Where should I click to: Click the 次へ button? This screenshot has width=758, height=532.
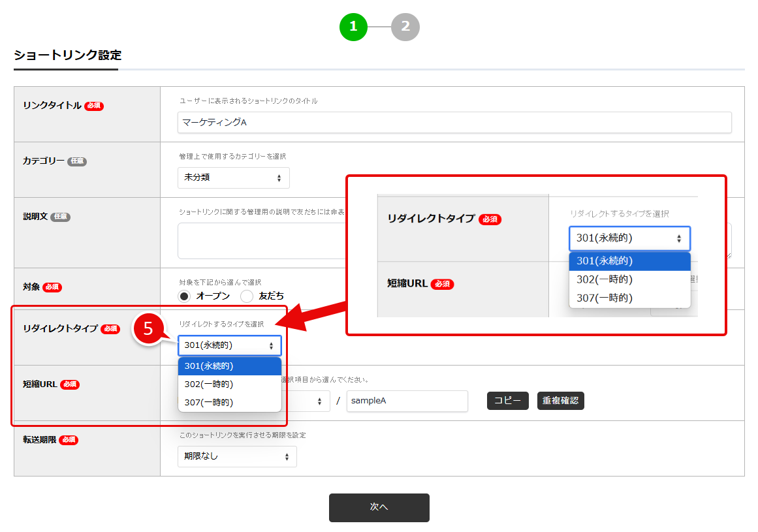[379, 507]
